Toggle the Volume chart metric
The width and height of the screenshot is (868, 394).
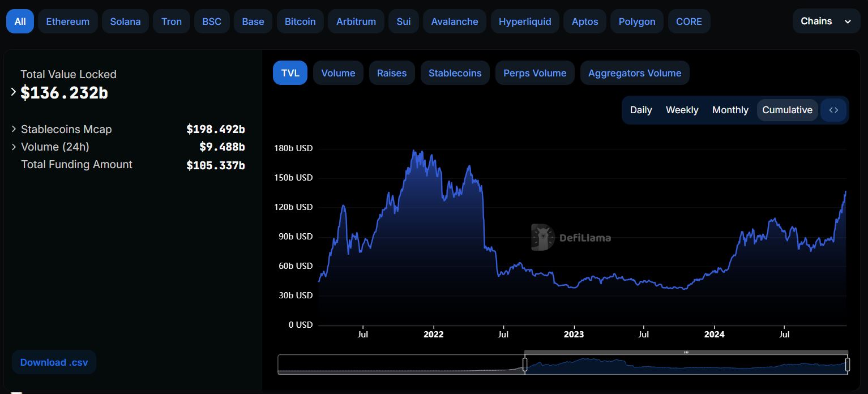[338, 73]
